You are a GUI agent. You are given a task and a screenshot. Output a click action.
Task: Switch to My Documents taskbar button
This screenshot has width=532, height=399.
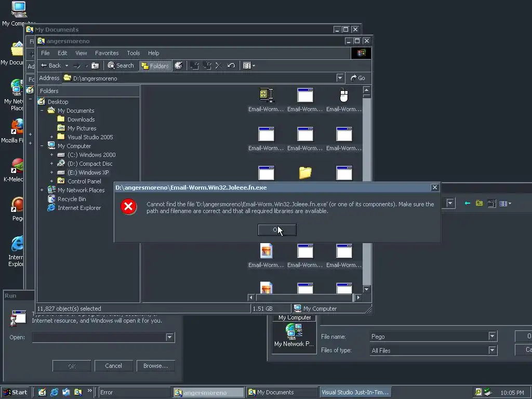click(x=282, y=392)
